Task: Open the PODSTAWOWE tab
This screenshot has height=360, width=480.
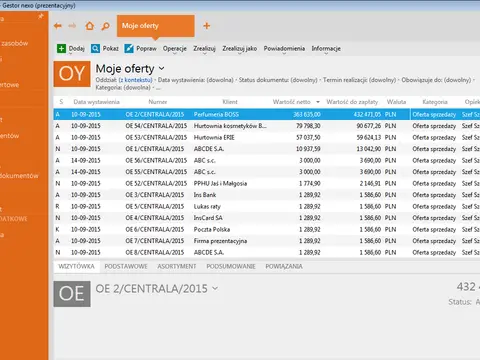Action: click(x=126, y=266)
